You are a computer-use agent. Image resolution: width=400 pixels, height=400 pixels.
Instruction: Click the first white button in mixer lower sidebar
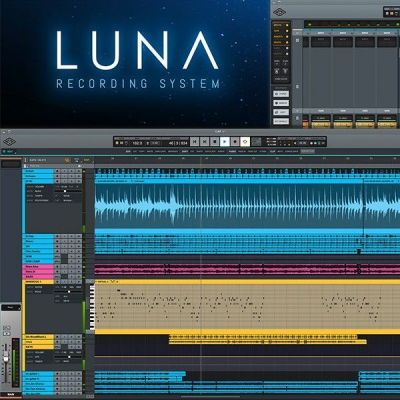click(281, 94)
